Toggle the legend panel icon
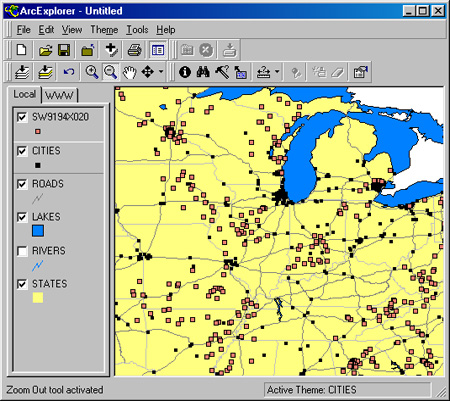 pyautogui.click(x=157, y=50)
